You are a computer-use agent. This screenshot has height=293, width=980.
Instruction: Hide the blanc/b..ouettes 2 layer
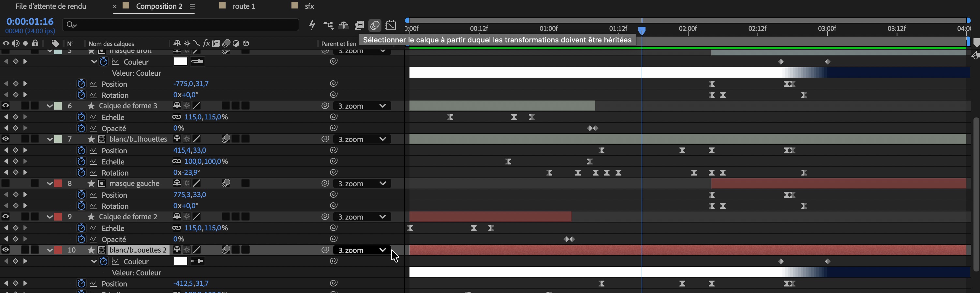click(x=6, y=250)
